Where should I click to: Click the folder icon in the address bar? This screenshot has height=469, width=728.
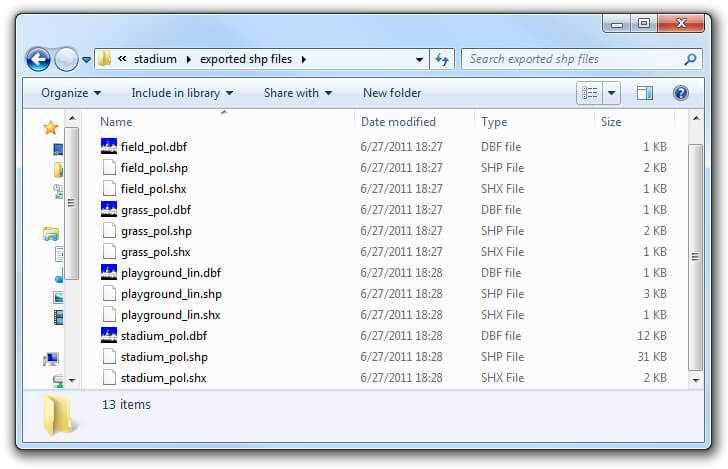[x=105, y=59]
